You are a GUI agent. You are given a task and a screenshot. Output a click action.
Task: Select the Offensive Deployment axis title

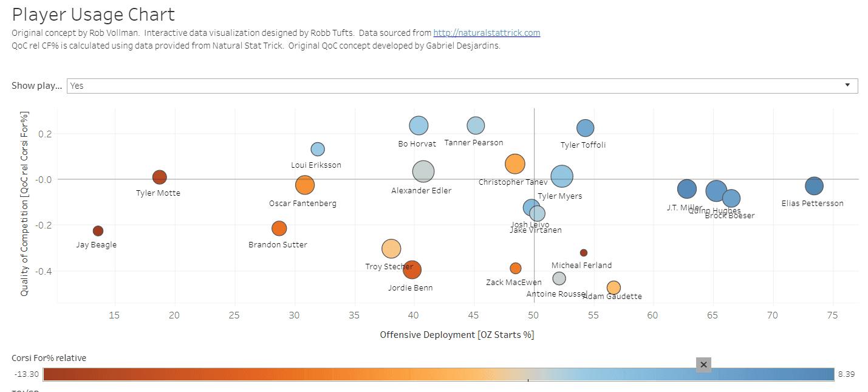457,335
